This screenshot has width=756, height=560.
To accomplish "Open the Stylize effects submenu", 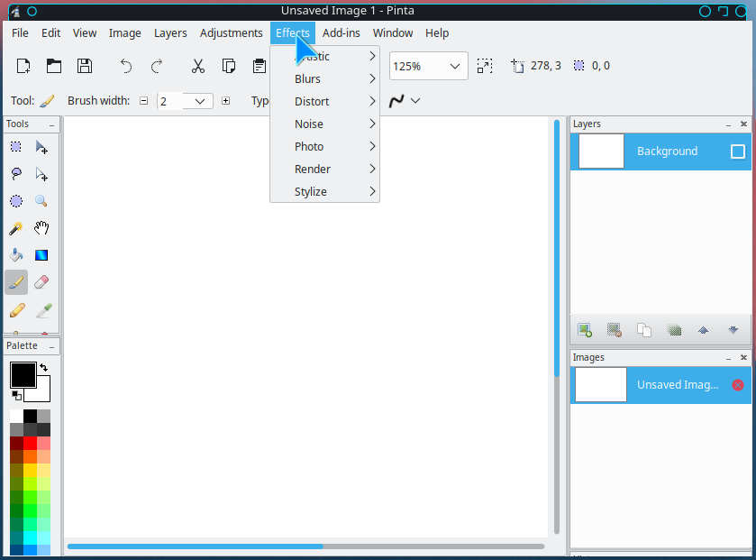I will coord(324,191).
